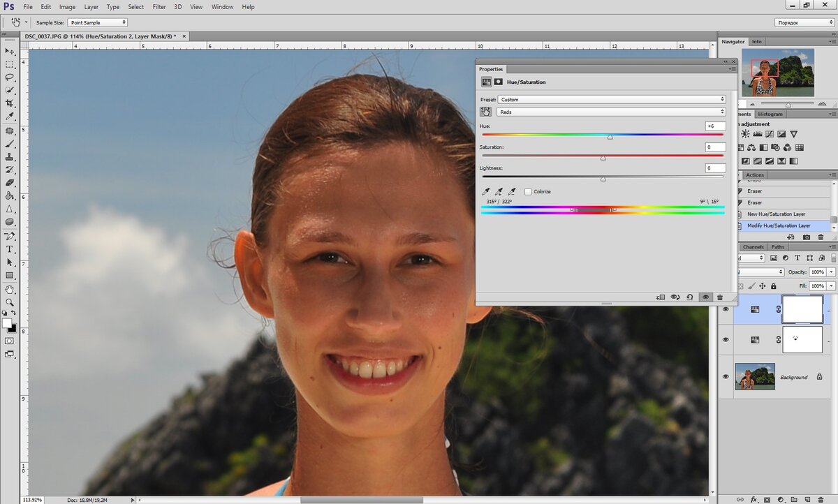Click the Background layer thumbnail
Image resolution: width=838 pixels, height=504 pixels.
point(755,376)
